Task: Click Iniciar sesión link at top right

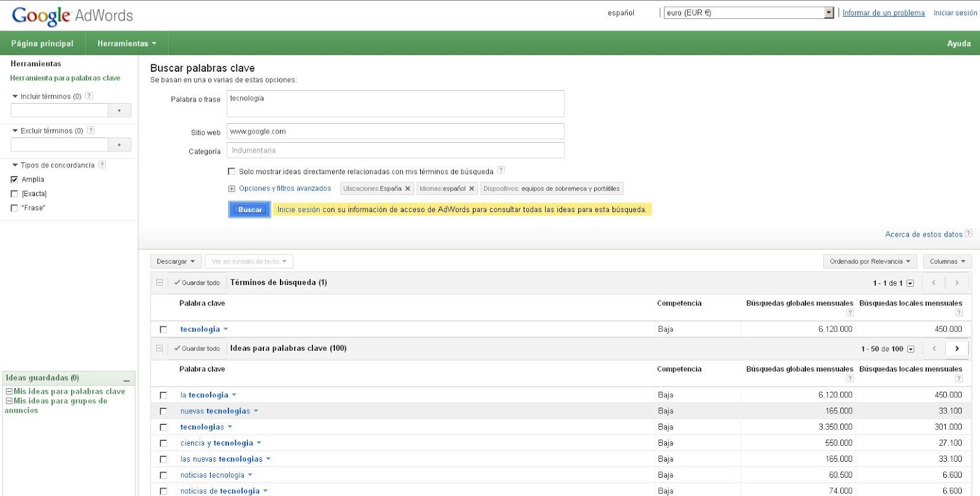Action: click(956, 13)
